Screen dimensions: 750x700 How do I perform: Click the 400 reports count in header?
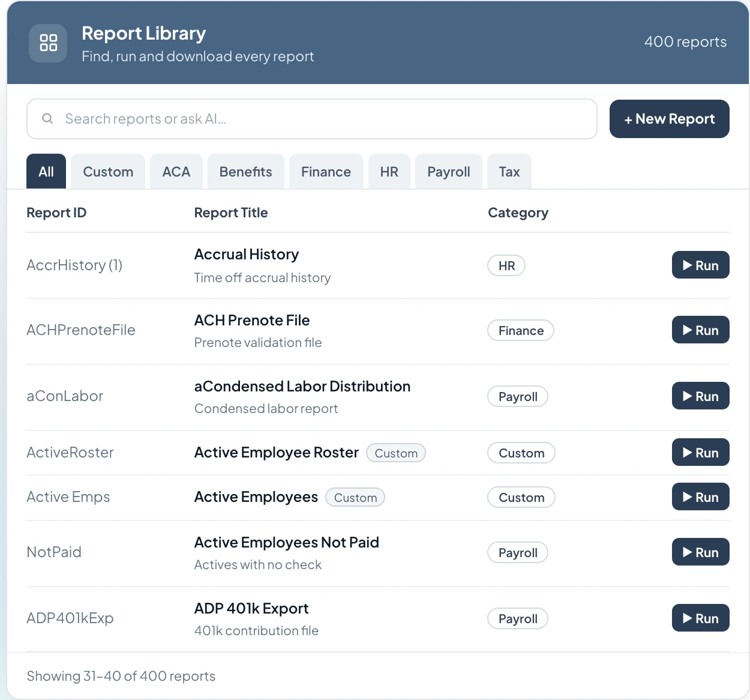[x=685, y=41]
